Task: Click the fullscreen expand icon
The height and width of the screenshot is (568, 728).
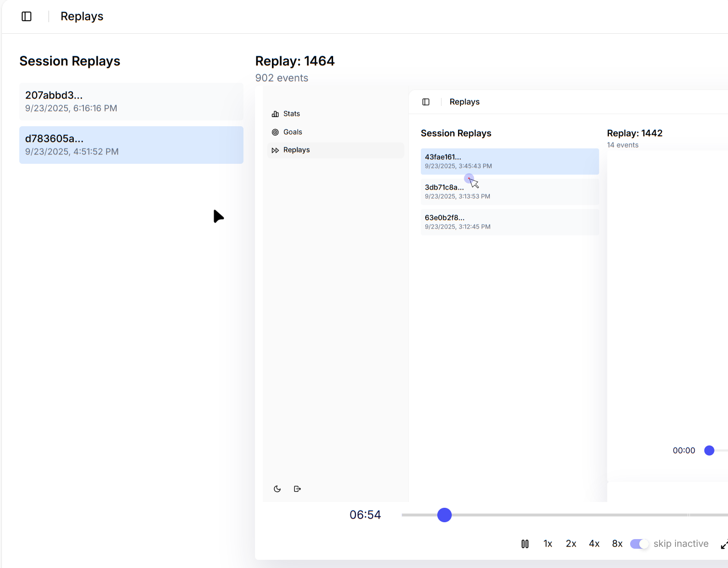Action: click(x=724, y=544)
